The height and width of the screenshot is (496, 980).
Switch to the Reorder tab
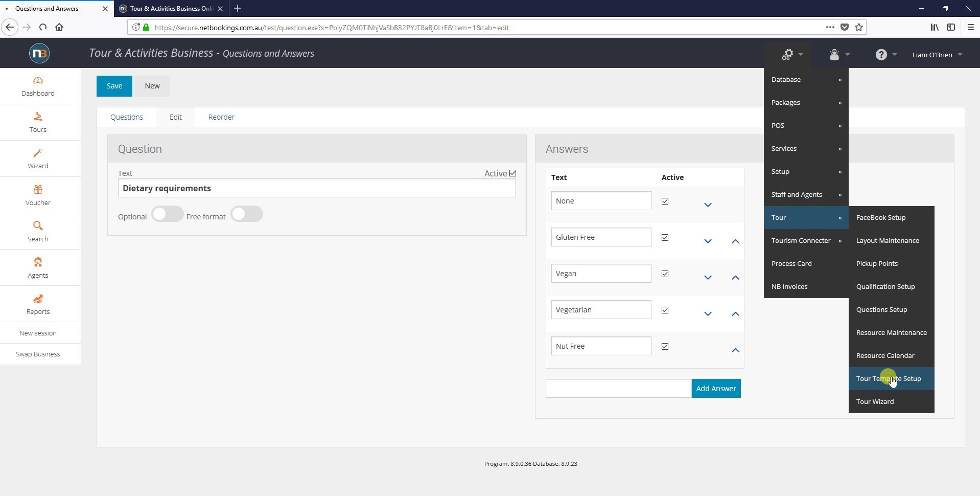tap(221, 117)
